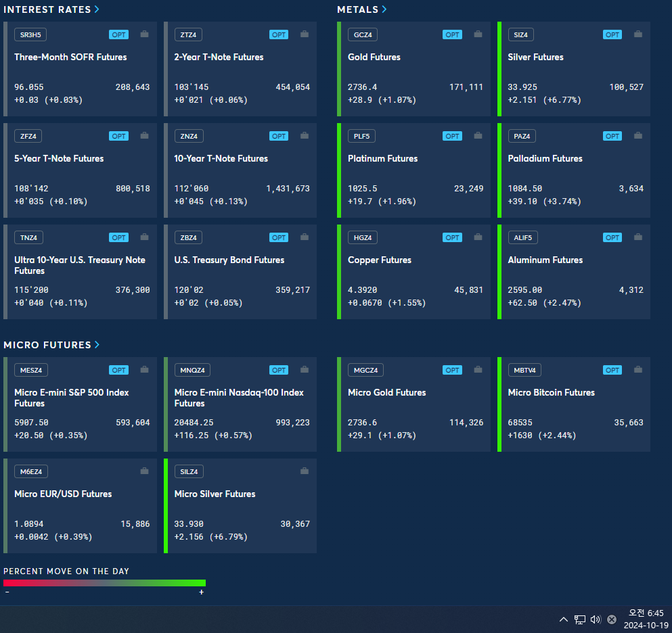
Task: Click the tray icon with the X circle
Action: pos(612,619)
